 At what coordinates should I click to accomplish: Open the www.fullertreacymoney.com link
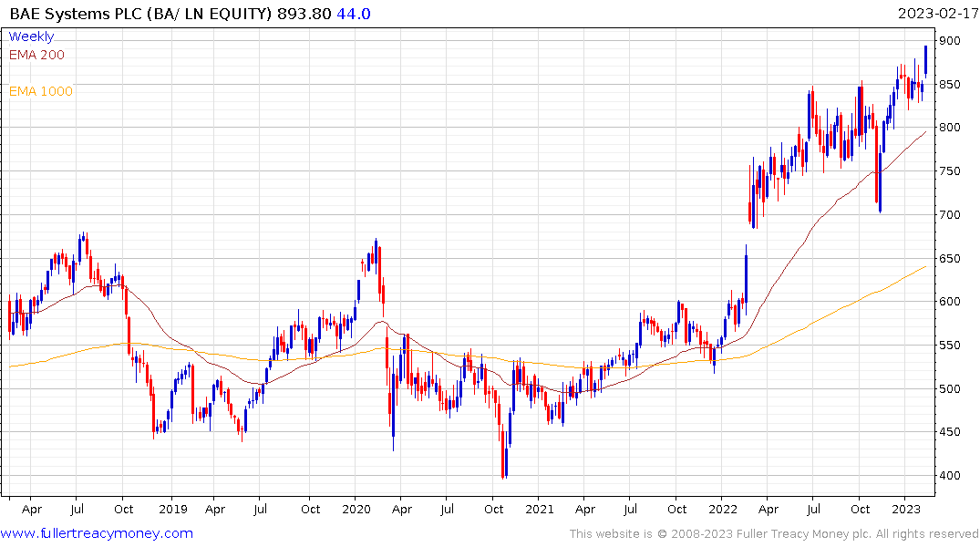tap(97, 533)
